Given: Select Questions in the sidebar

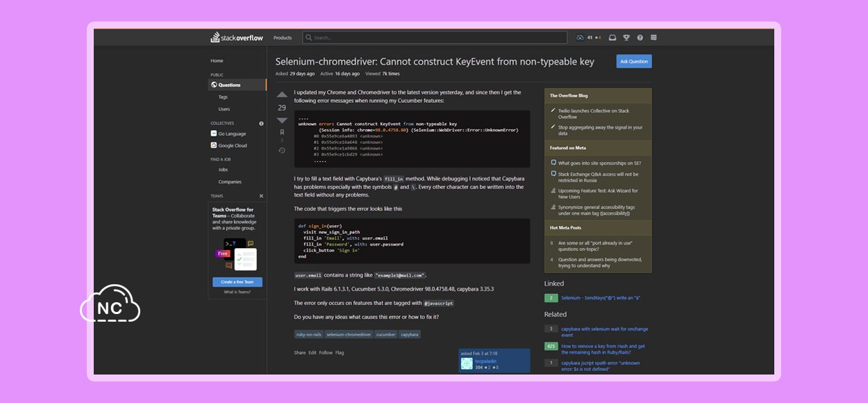Looking at the screenshot, I should [237, 85].
